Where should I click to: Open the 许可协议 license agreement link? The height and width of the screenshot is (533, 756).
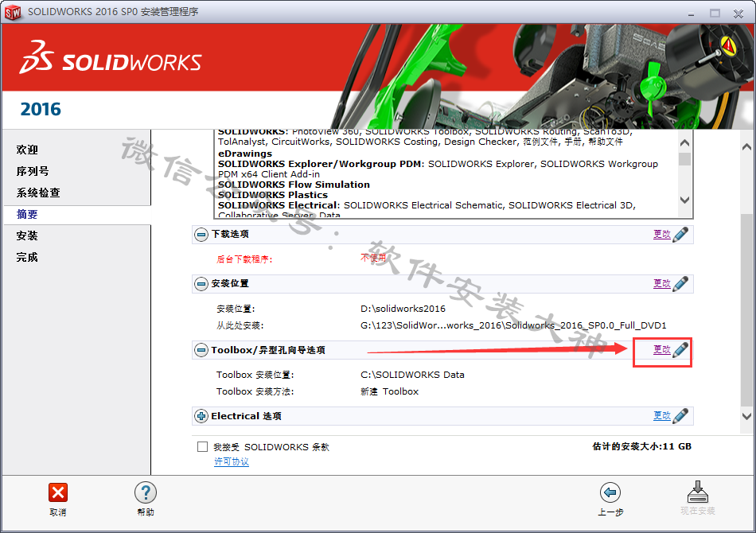pos(232,461)
